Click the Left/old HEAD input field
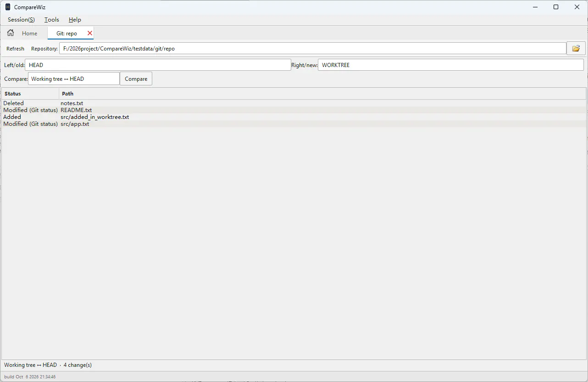 click(x=158, y=65)
